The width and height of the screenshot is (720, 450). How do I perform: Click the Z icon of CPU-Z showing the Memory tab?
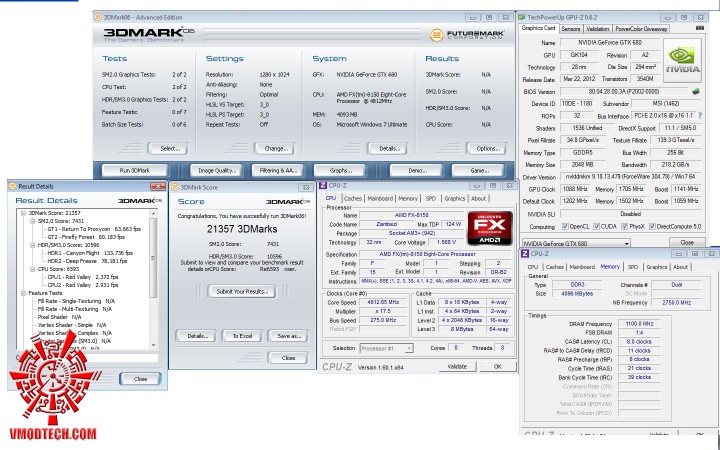tap(525, 253)
